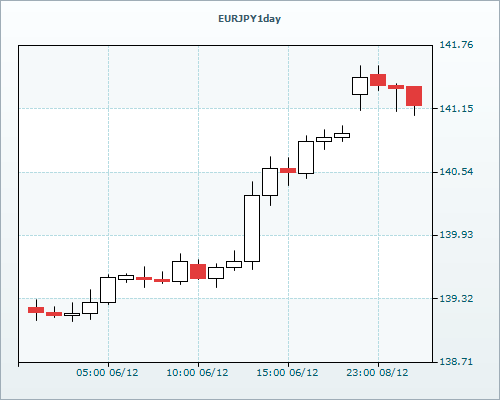Click the 05:00 06/12 time label
This screenshot has height=400, width=500.
click(107, 373)
